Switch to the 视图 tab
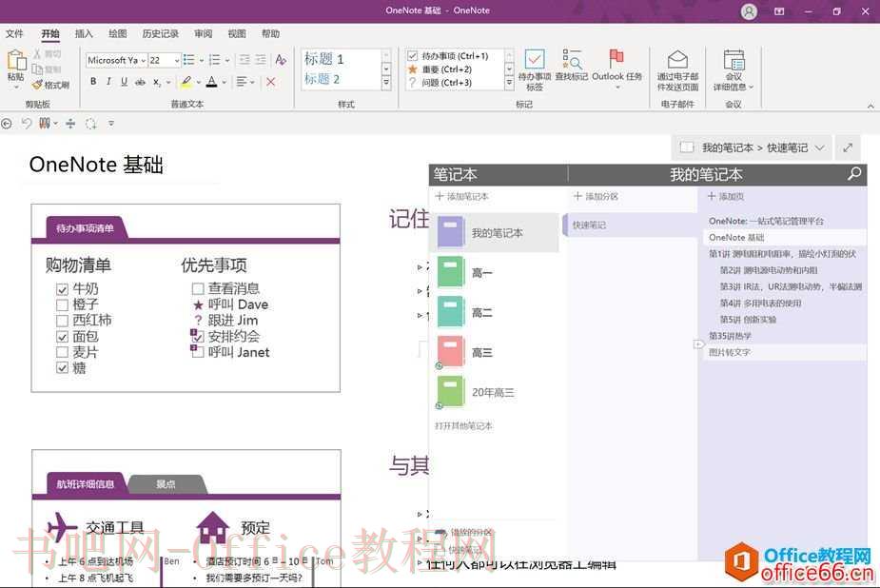Screen dimensions: 880x588 (x=237, y=33)
